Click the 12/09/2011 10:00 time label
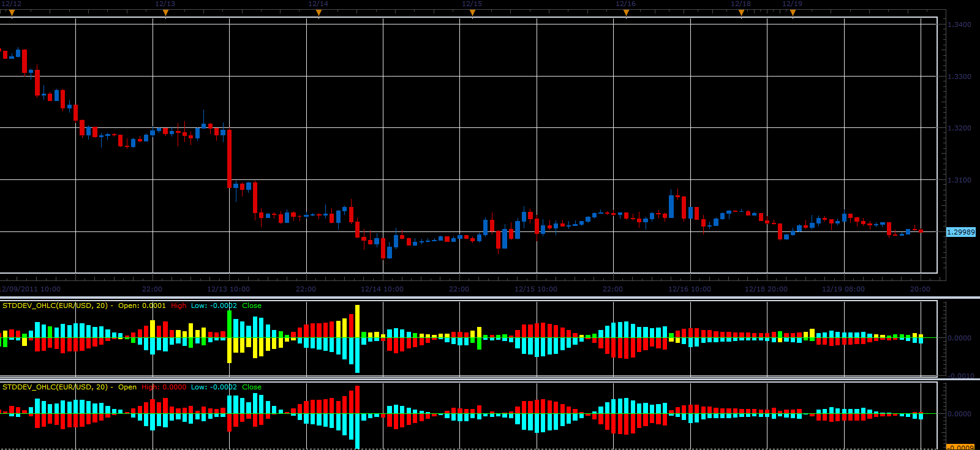The image size is (980, 450). coord(31,289)
